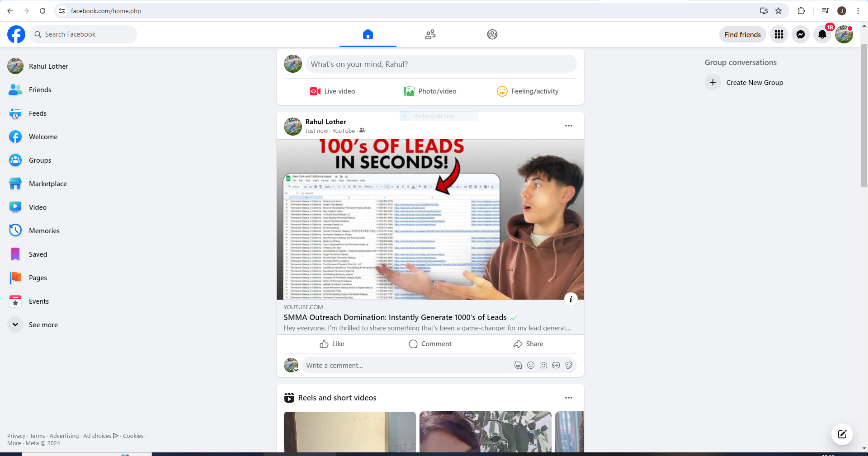This screenshot has height=456, width=868.
Task: Open Rahul Lother post author name
Action: [325, 122]
